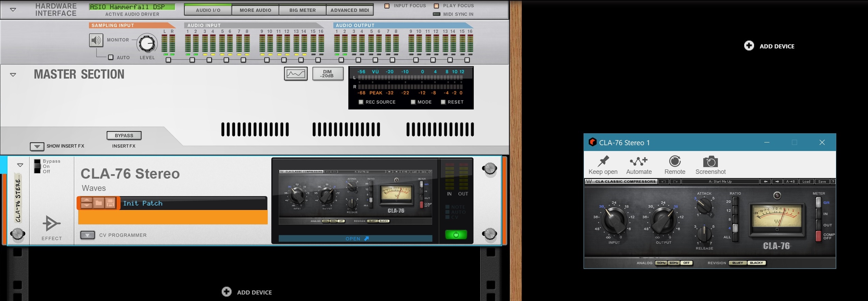Toggle the Mode checkbox on meter

[413, 102]
